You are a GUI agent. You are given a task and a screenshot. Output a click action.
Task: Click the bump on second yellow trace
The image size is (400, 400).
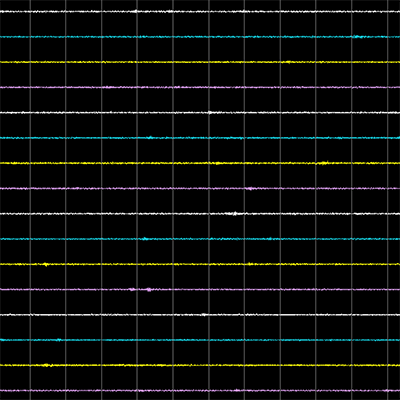[323, 163]
